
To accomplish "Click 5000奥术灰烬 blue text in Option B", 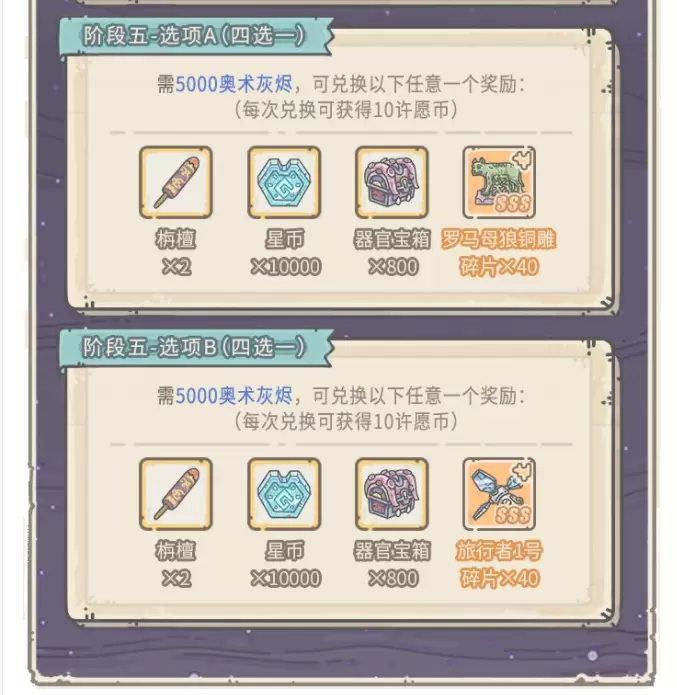I will (234, 395).
